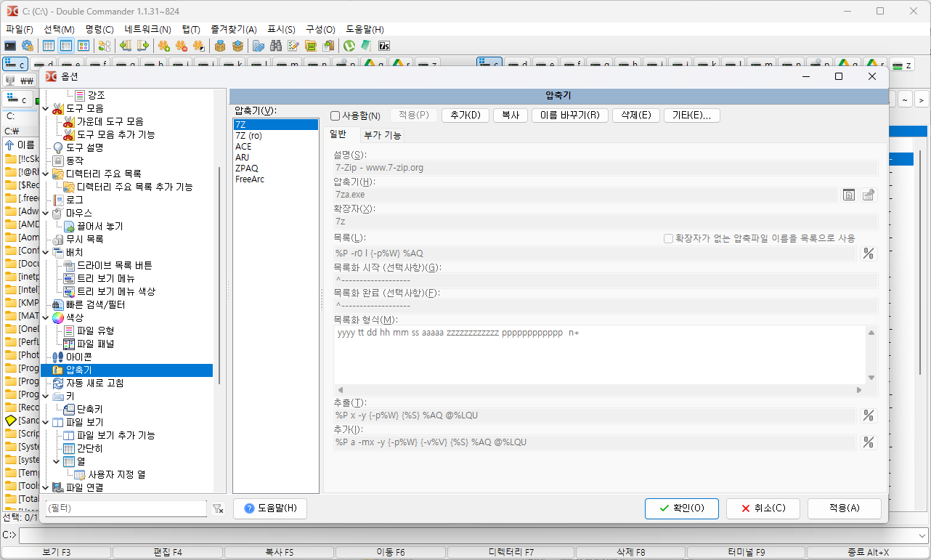The width and height of the screenshot is (931, 560).
Task: Select 단축키 in the options tree
Action: [x=90, y=409]
